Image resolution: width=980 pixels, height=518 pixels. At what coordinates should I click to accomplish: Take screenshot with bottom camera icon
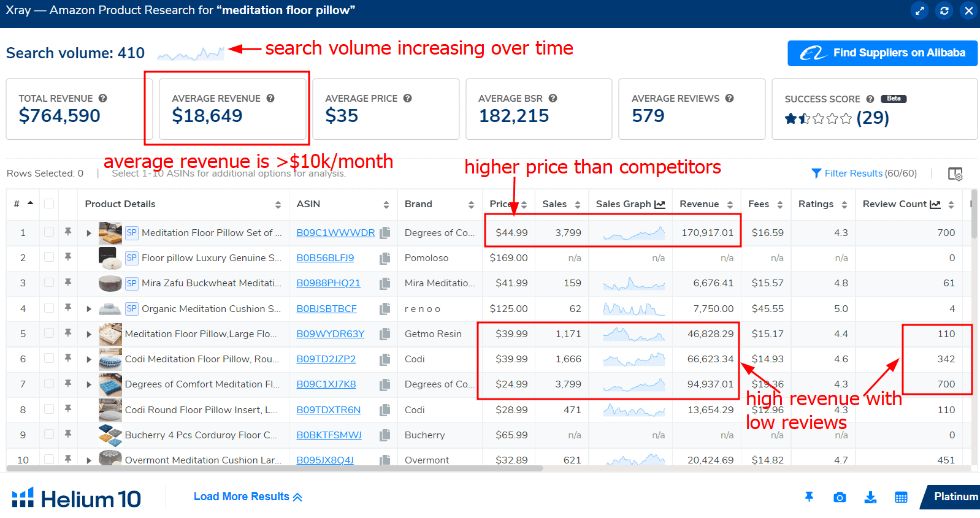(x=840, y=498)
